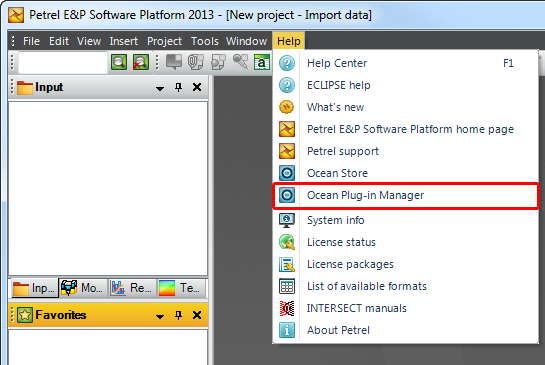This screenshot has width=545, height=365.
Task: Click the Favorites star icon
Action: [x=25, y=315]
